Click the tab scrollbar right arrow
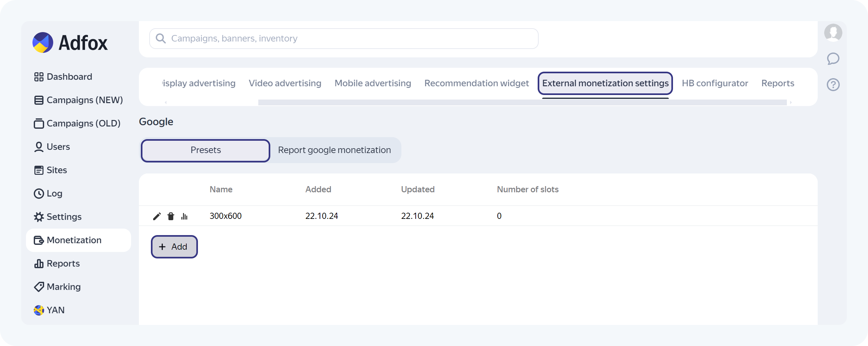This screenshot has height=346, width=868. tap(790, 102)
